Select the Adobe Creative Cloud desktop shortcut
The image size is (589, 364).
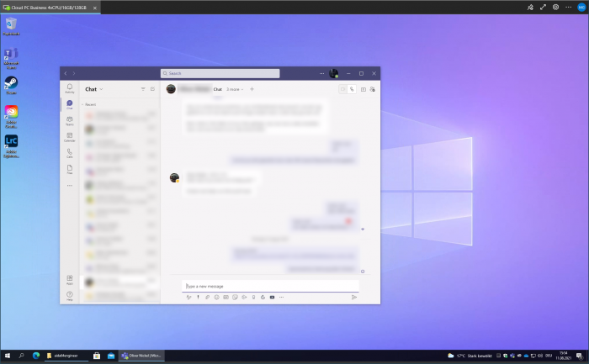click(11, 116)
